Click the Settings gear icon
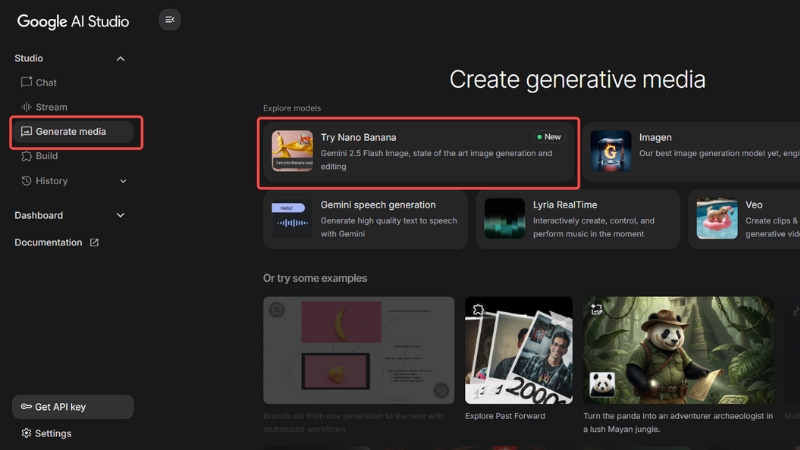The height and width of the screenshot is (450, 800). [x=27, y=433]
